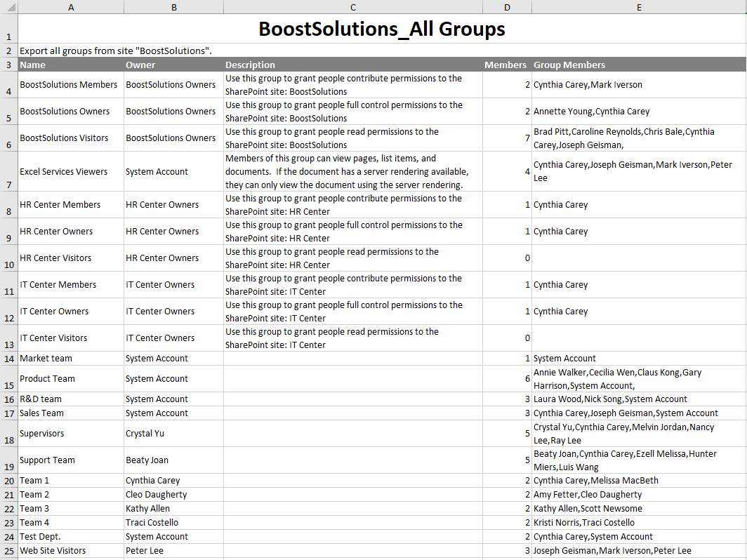This screenshot has width=747, height=560.
Task: Click "Kathy Allen,Scott Newsome" group members cell
Action: tap(638, 509)
